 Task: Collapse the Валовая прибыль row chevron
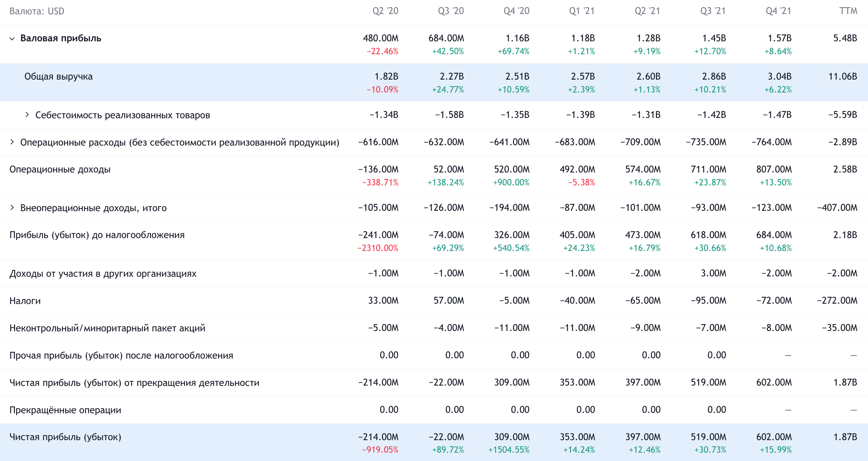click(x=12, y=39)
